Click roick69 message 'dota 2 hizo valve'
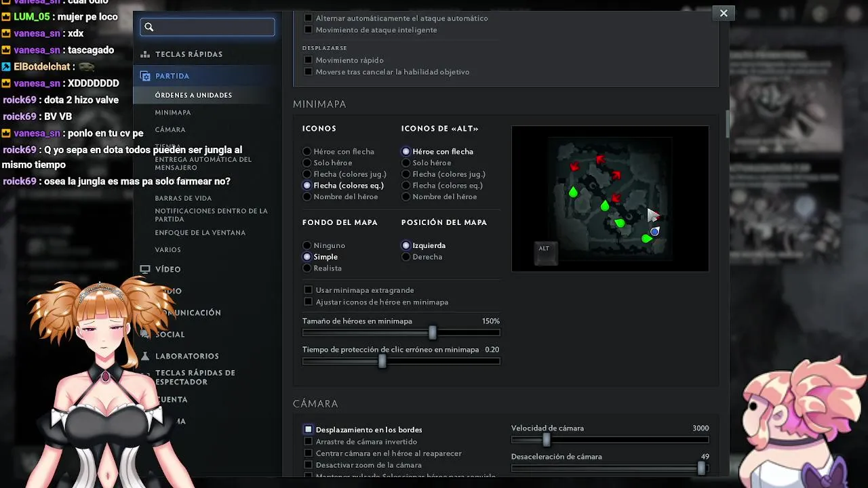The height and width of the screenshot is (488, 868). (x=60, y=100)
